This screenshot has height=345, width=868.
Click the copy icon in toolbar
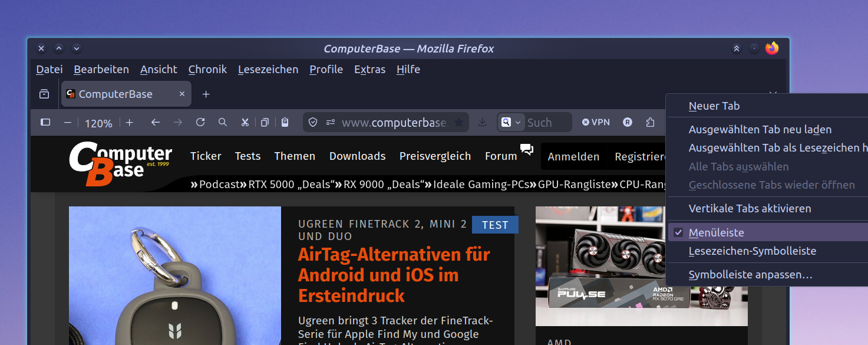point(265,123)
